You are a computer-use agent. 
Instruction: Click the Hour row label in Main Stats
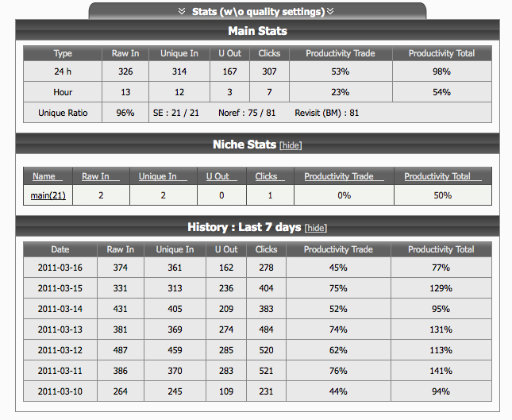[x=63, y=92]
